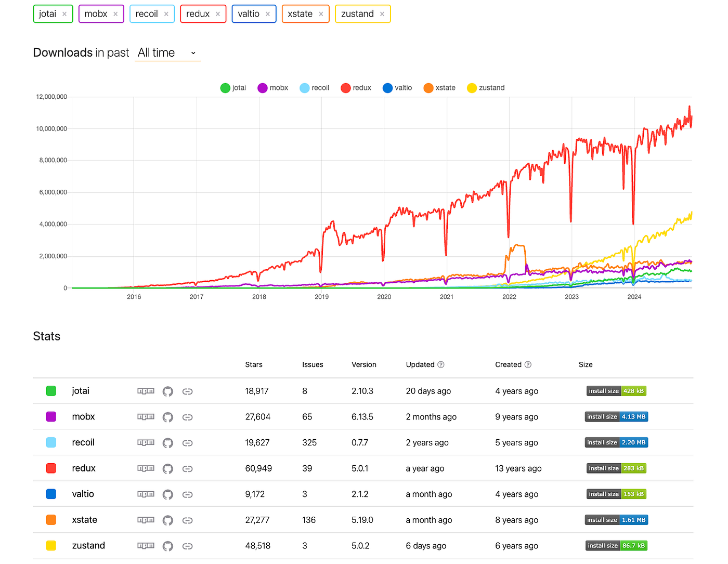
Task: Open the homepage link icon for recoil
Action: point(188,443)
